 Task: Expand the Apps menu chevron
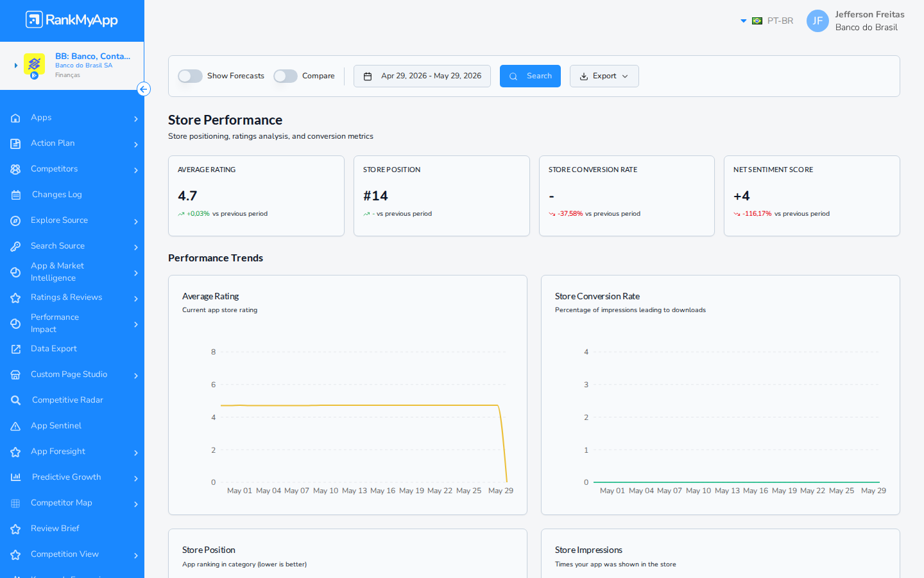point(136,119)
